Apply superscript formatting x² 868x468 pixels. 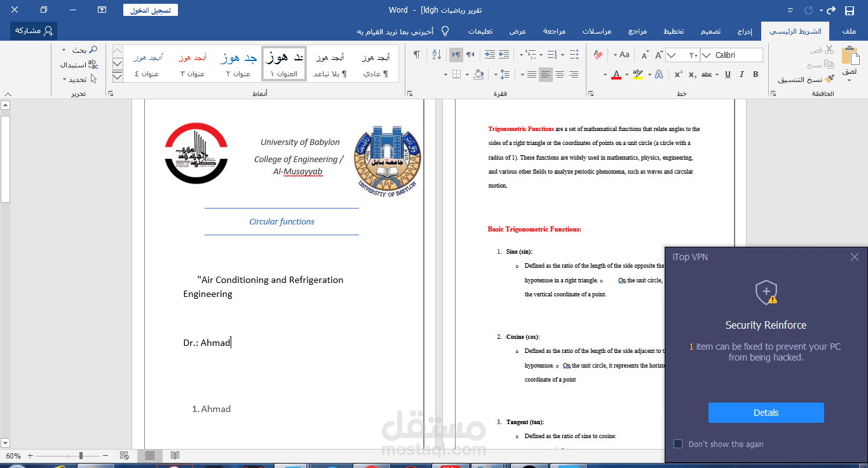tap(678, 74)
